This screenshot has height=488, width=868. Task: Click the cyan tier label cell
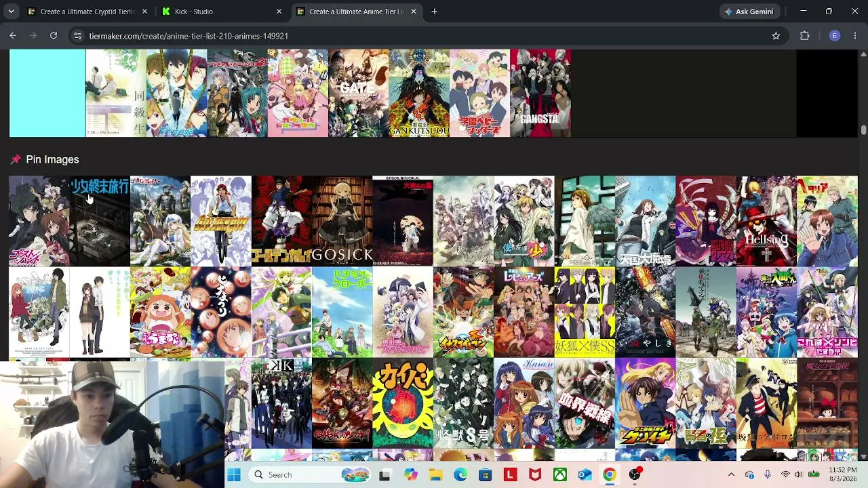pyautogui.click(x=47, y=93)
